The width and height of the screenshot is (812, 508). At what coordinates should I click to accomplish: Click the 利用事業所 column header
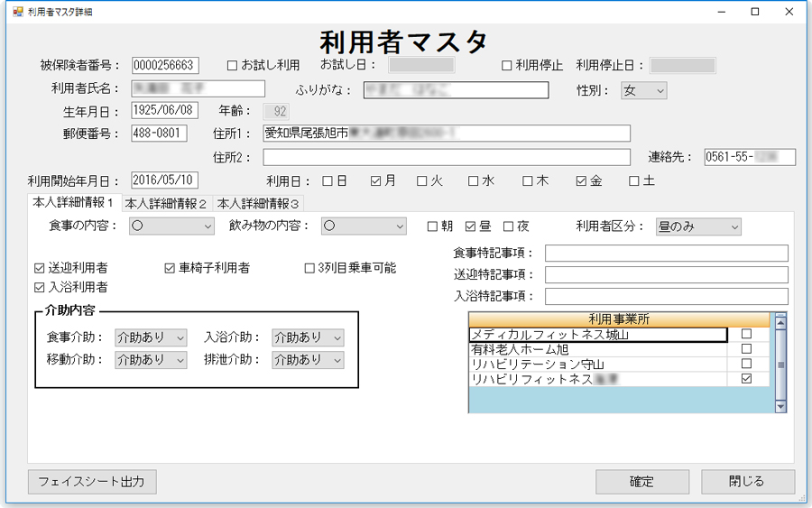tap(619, 319)
